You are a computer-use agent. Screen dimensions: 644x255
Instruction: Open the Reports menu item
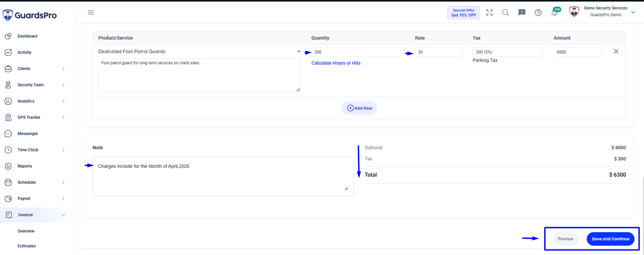pyautogui.click(x=25, y=166)
